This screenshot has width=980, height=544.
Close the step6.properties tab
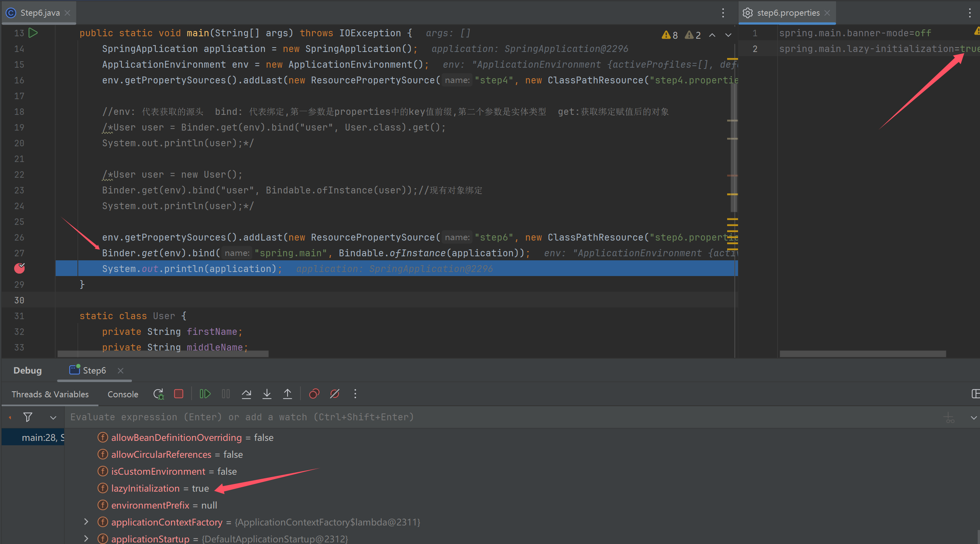click(828, 13)
